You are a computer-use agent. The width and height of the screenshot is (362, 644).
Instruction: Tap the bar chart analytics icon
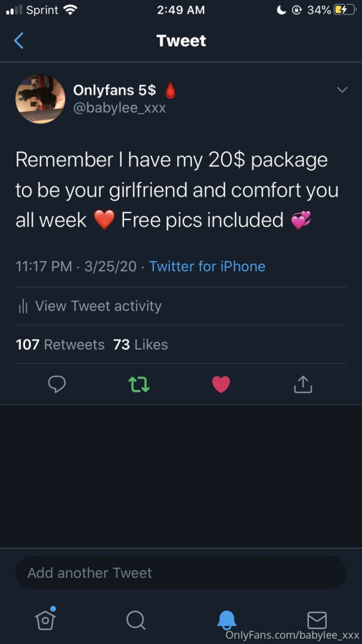(23, 306)
